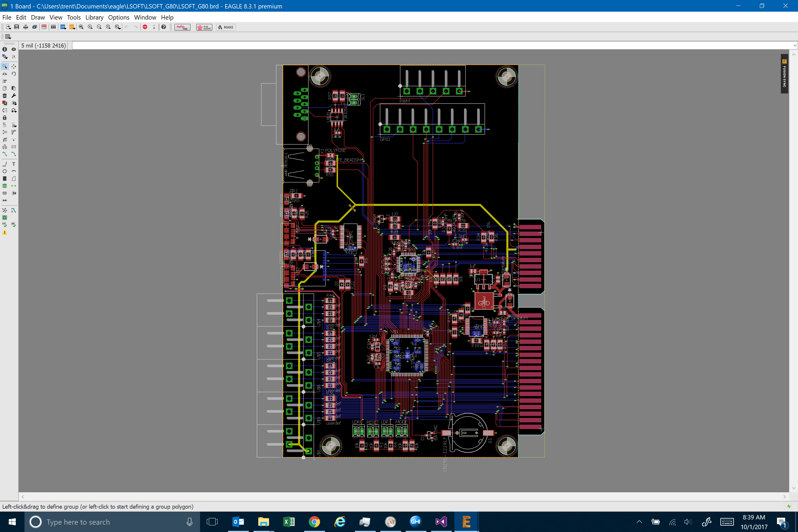The width and height of the screenshot is (798, 532).
Task: Switch to schematic with SCH/BRD button
Action: pyautogui.click(x=44, y=27)
